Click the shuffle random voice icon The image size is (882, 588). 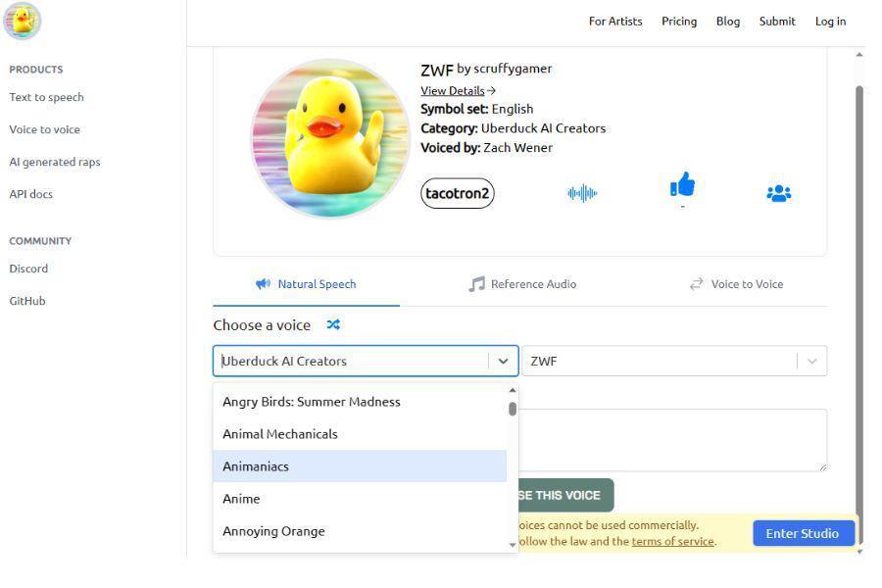[x=333, y=324]
